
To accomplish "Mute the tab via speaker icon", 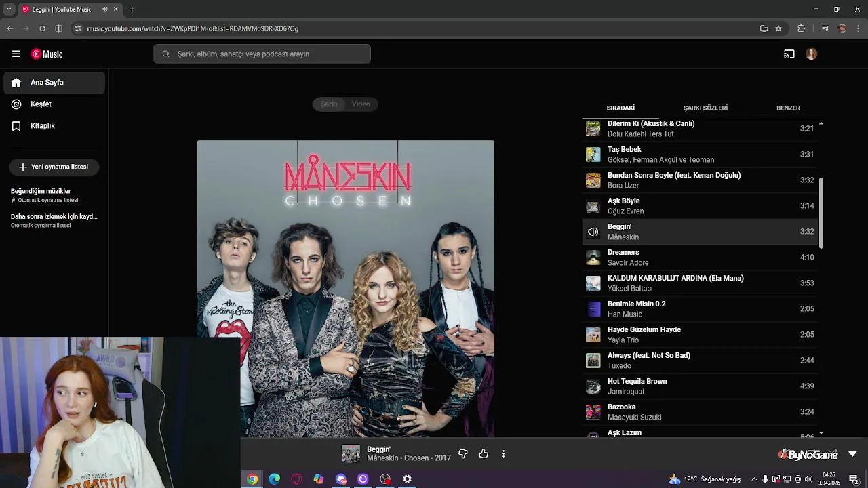I will coord(105,9).
